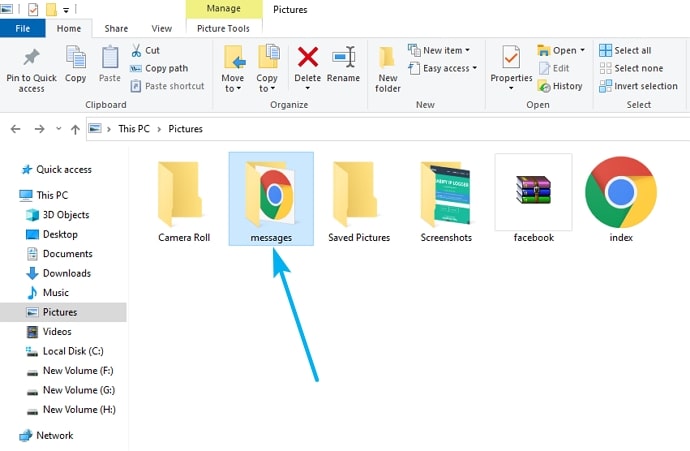Image resolution: width=690 pixels, height=451 pixels.
Task: Click the Copy ribbon icon
Action: (x=75, y=58)
